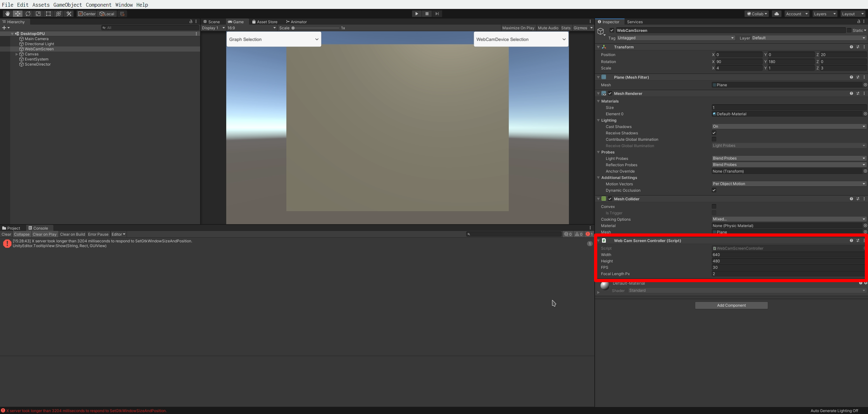Screen dimensions: 868x414
Task: Disable Receive Shadows on Mesh Renderer
Action: [714, 133]
